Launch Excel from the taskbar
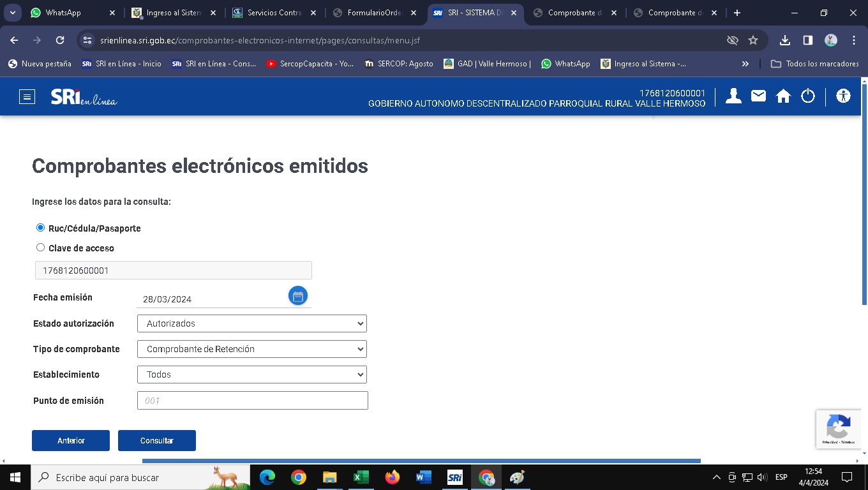This screenshot has width=868, height=490. pos(361,477)
